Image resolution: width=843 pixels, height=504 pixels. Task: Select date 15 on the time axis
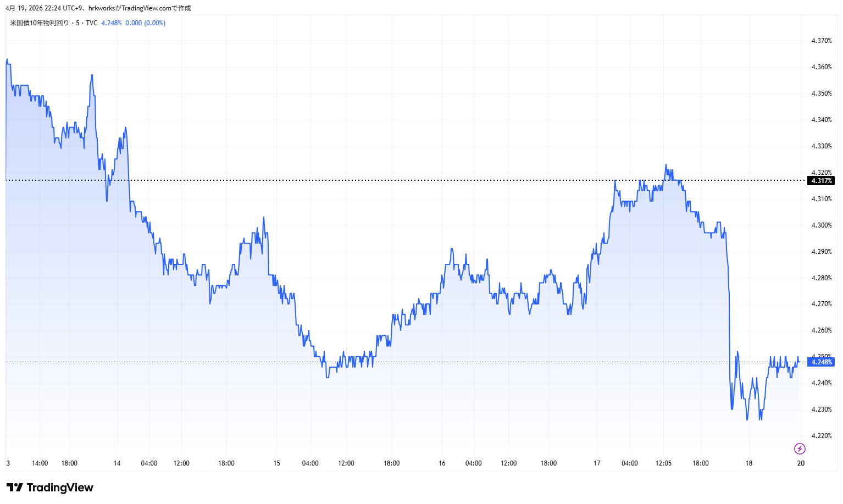pyautogui.click(x=276, y=463)
